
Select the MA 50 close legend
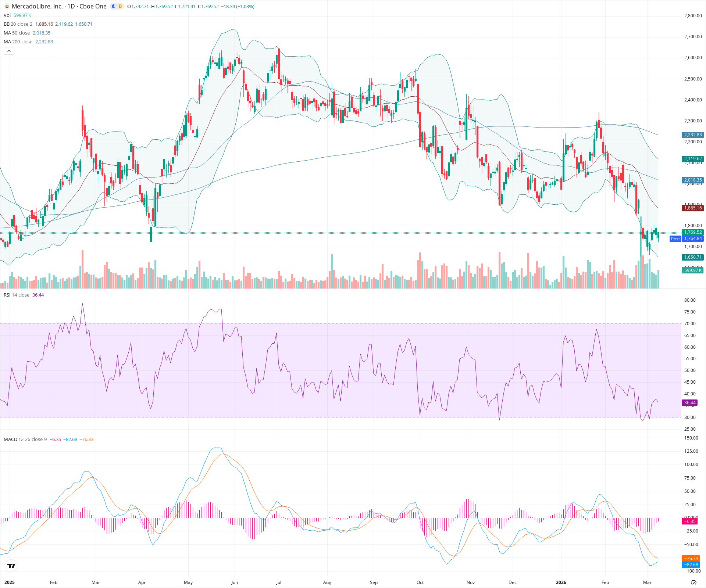click(17, 33)
